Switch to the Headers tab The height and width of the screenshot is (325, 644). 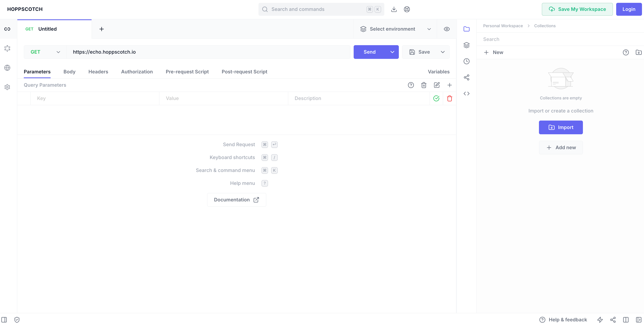(98, 72)
